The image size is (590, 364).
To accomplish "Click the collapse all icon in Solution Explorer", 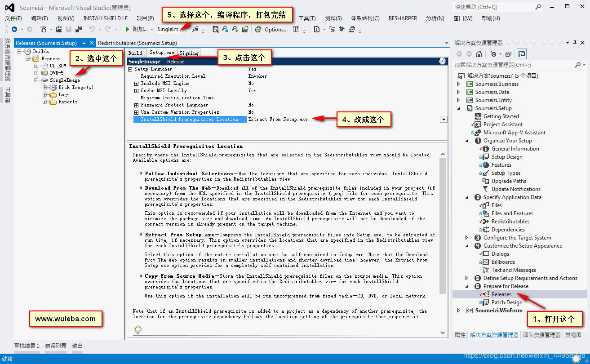I will [508, 54].
